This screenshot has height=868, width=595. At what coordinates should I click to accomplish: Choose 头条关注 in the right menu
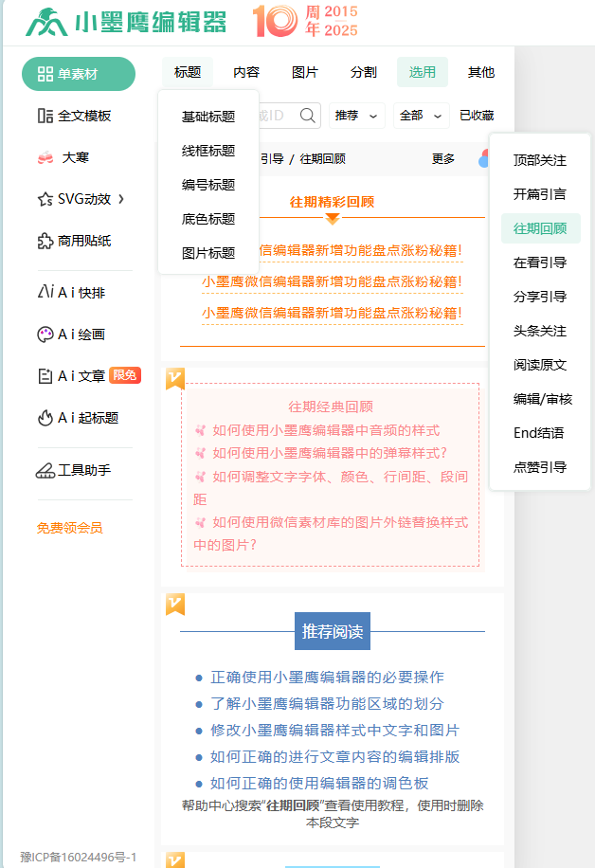(x=540, y=331)
